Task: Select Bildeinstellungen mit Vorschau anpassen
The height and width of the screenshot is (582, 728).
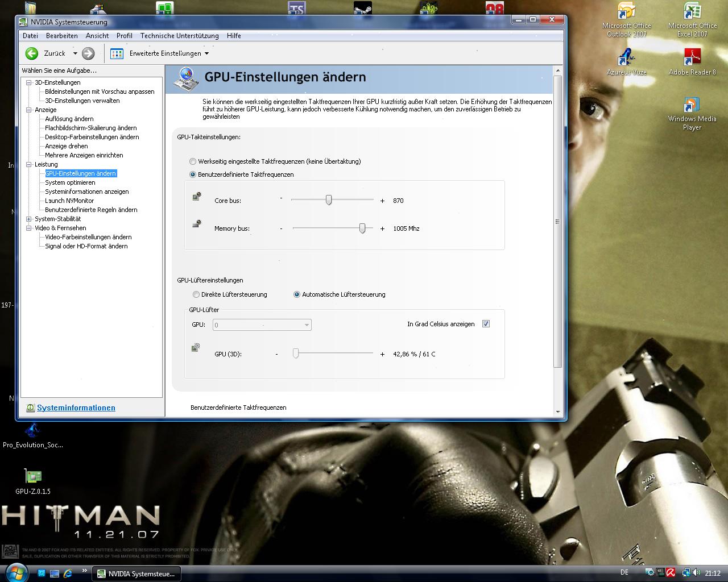Action: 100,92
